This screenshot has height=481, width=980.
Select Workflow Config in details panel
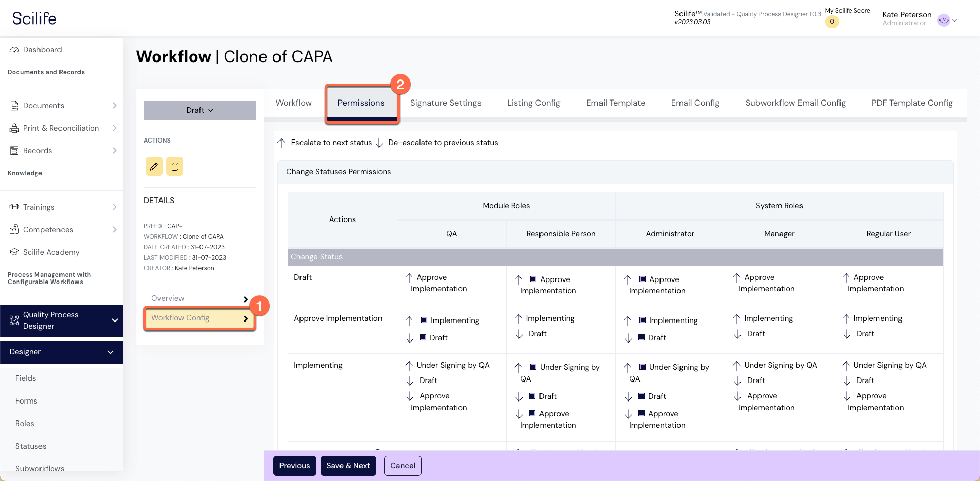pos(199,318)
